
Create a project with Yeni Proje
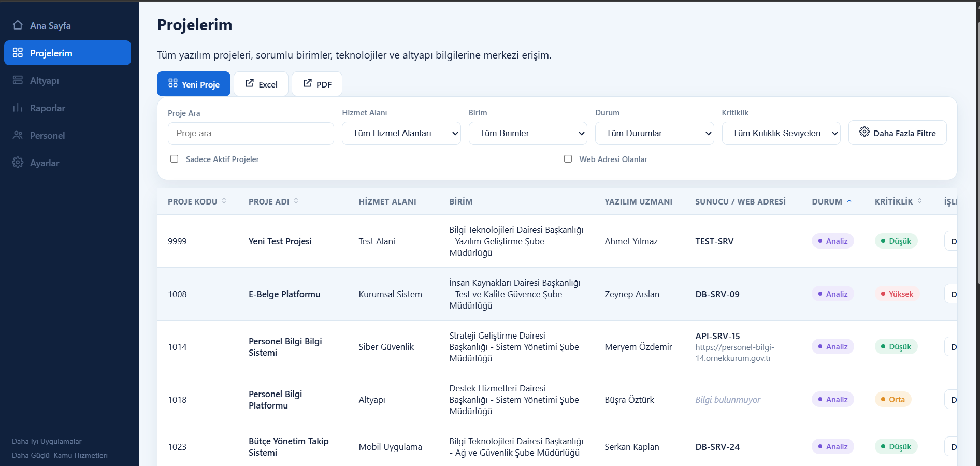[x=194, y=84]
